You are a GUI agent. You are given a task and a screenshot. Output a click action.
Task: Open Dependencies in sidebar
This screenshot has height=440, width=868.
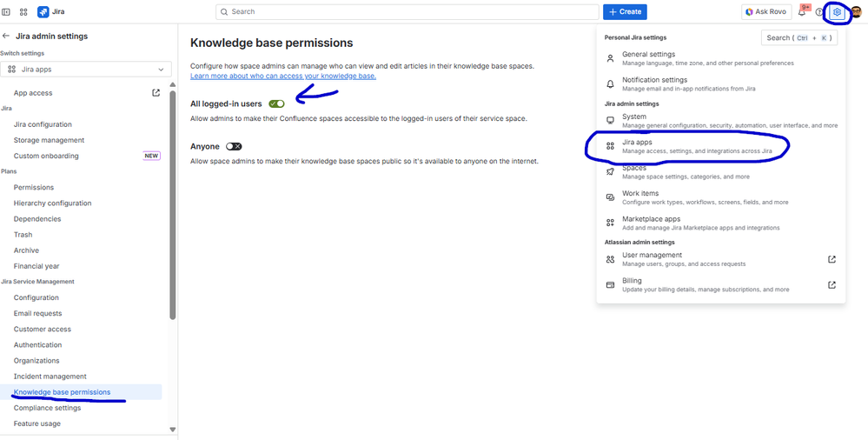tap(37, 219)
